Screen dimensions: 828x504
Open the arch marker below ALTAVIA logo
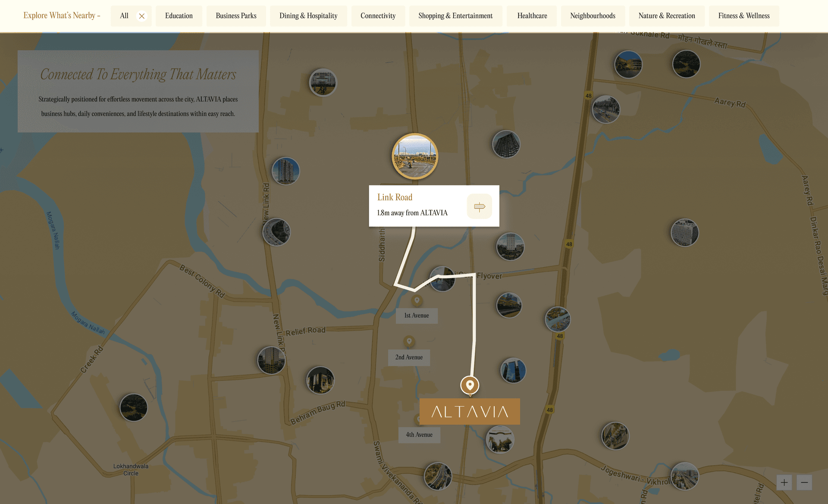coord(500,440)
